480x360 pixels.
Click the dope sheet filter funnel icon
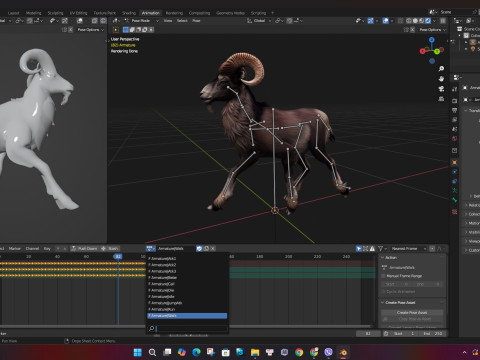tap(380, 249)
